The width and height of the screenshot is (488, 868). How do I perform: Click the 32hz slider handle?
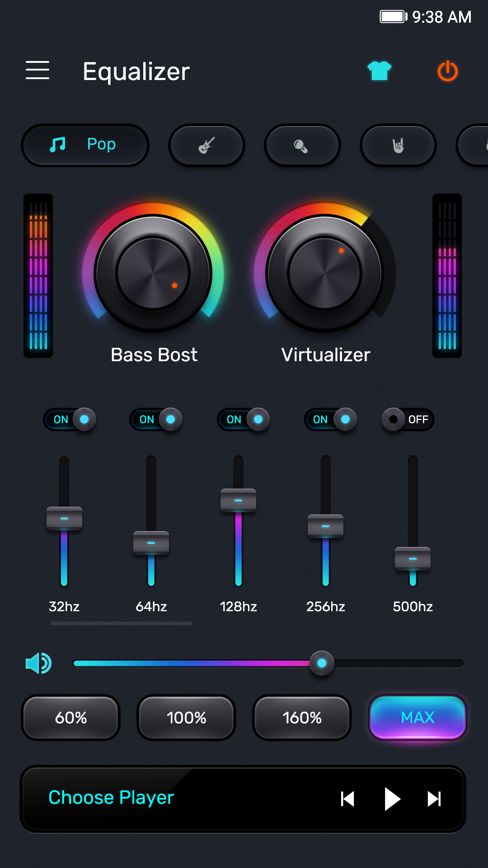coord(64,519)
